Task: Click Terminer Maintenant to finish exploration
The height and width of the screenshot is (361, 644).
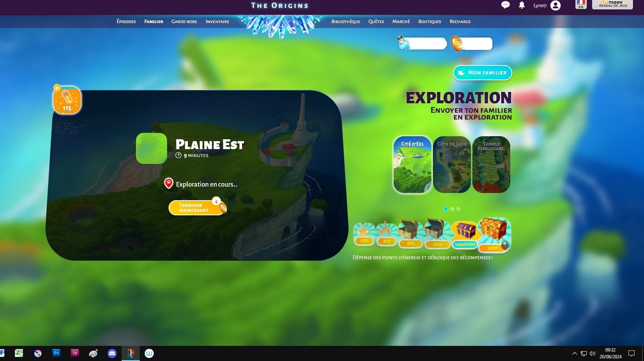Action: pyautogui.click(x=197, y=208)
